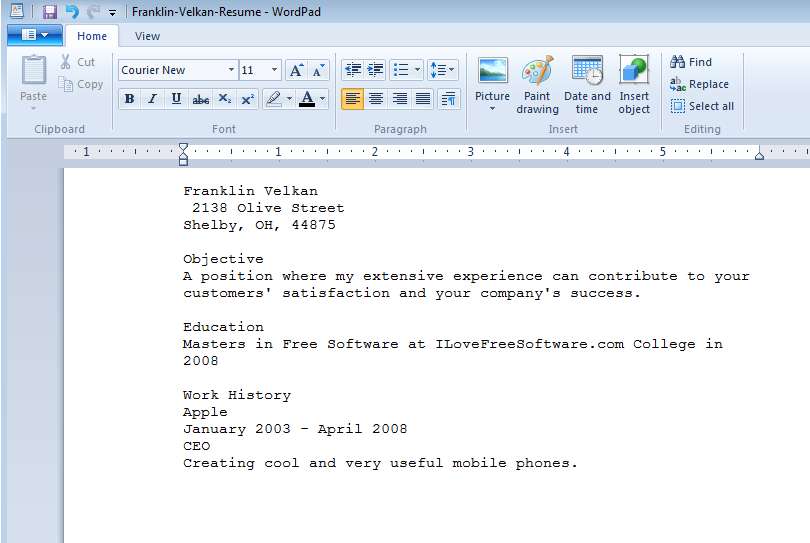Click Select all

pos(702,106)
